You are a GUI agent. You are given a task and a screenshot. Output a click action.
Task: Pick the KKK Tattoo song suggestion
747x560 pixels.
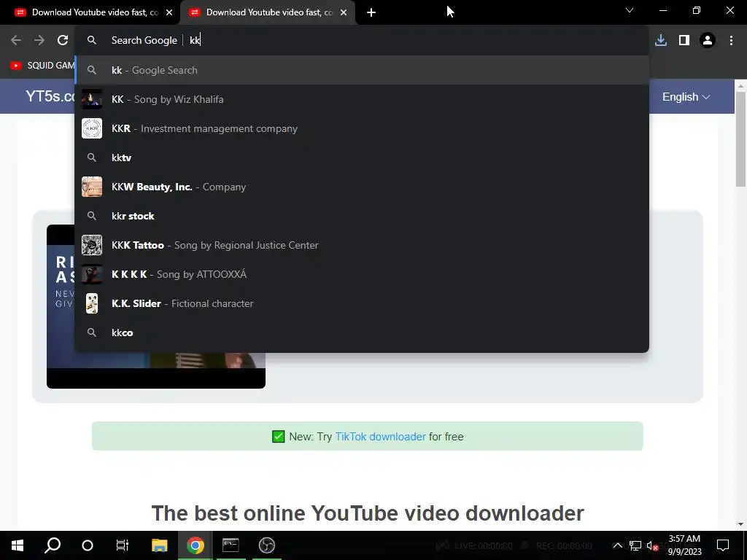point(362,245)
